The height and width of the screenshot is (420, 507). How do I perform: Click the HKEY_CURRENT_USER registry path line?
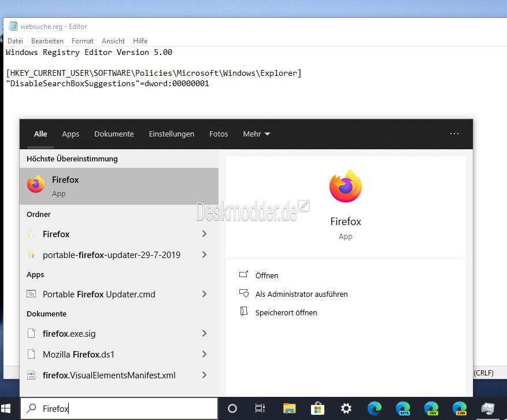154,73
